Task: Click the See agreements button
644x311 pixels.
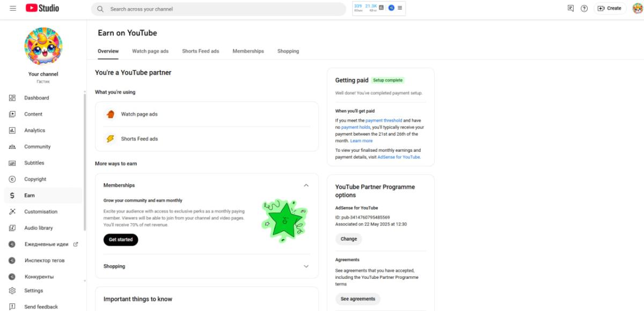Action: [357, 299]
